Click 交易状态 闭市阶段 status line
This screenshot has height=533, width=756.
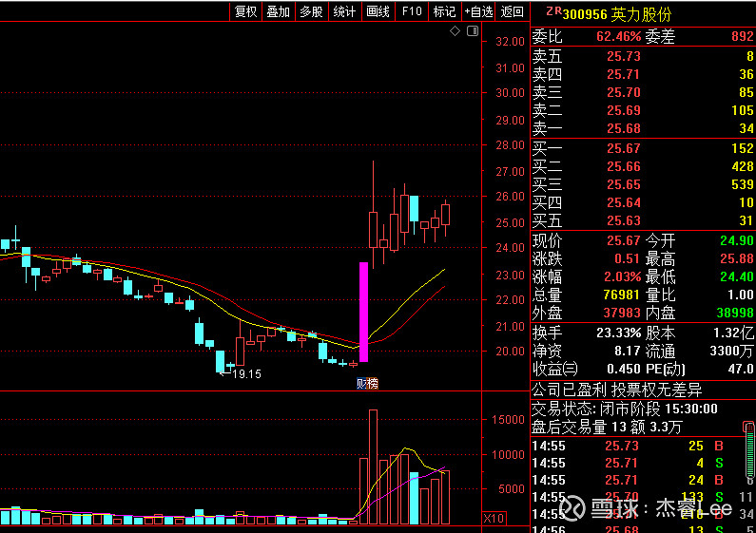[x=625, y=409]
